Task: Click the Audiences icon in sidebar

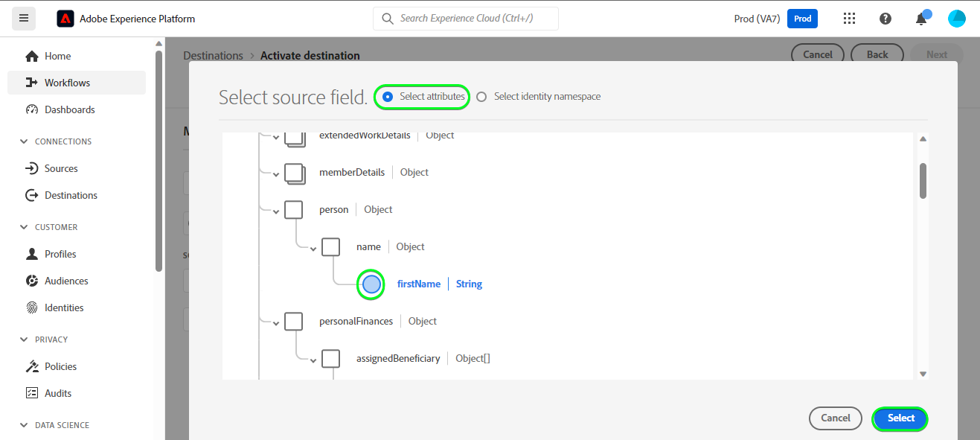Action: coord(32,281)
